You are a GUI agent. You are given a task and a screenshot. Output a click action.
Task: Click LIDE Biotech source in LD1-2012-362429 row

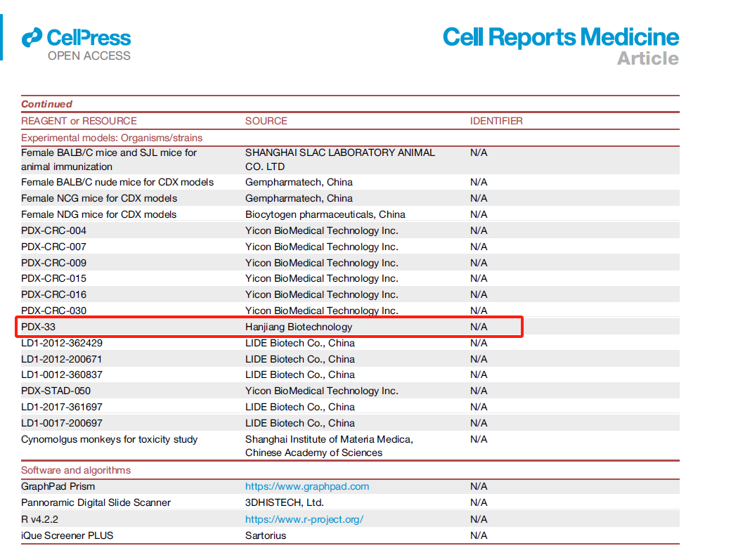click(299, 344)
